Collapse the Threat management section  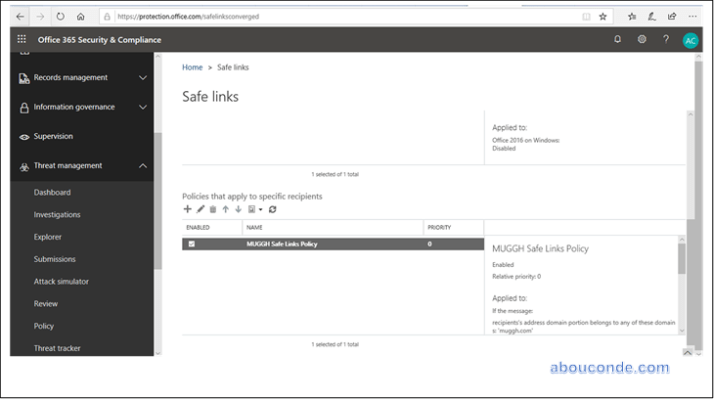point(143,166)
